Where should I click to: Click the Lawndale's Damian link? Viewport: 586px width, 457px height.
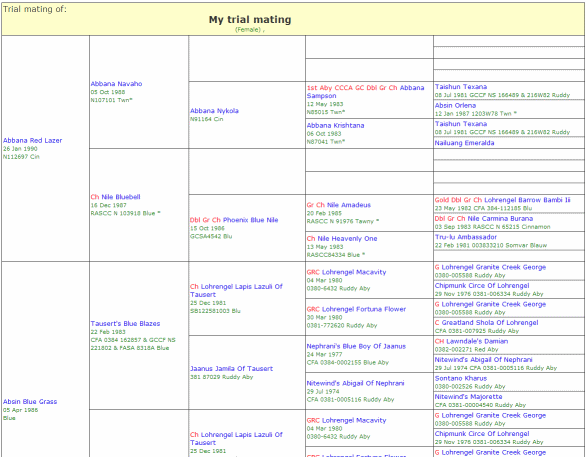point(477,341)
